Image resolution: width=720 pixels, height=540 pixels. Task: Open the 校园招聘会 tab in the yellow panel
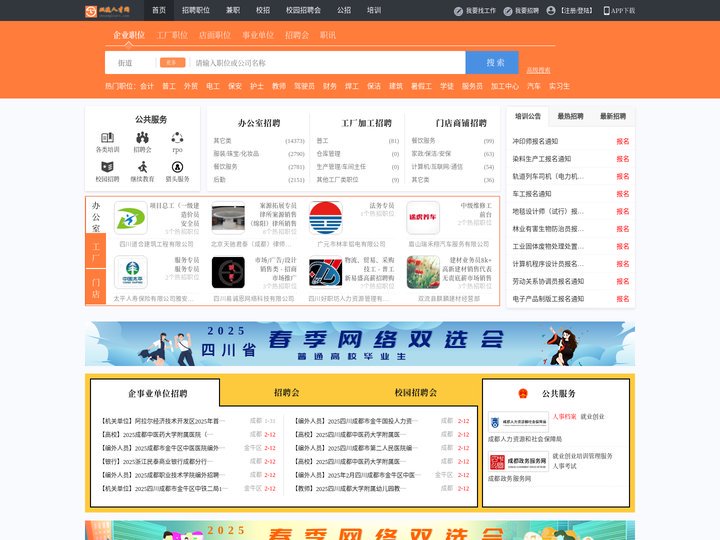tap(416, 393)
